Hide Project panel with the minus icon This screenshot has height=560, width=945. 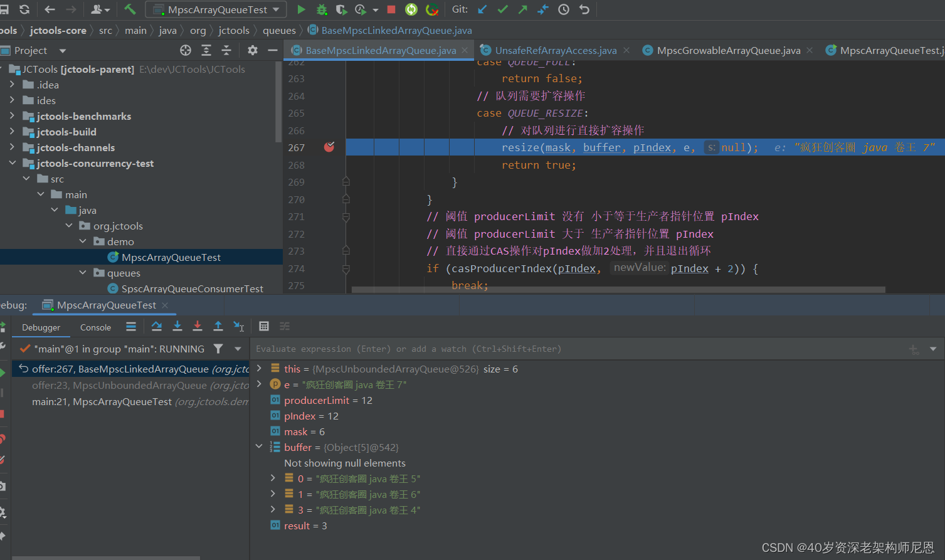[272, 50]
